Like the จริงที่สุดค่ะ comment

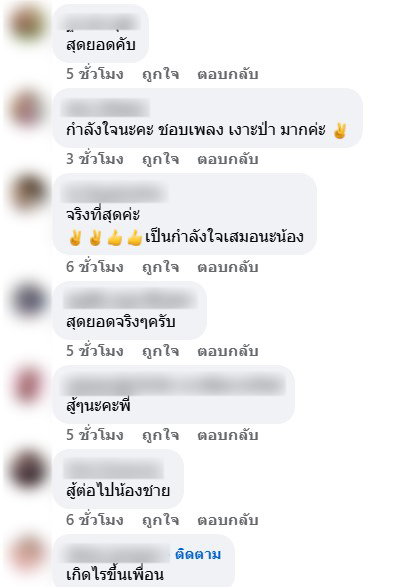(160, 267)
